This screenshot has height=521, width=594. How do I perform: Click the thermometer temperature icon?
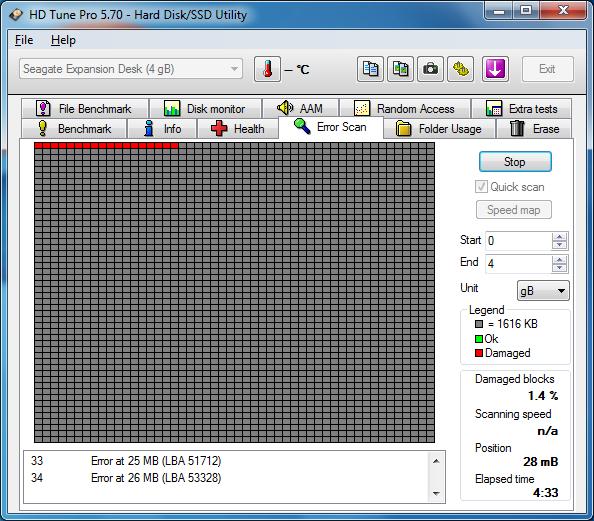(x=267, y=69)
